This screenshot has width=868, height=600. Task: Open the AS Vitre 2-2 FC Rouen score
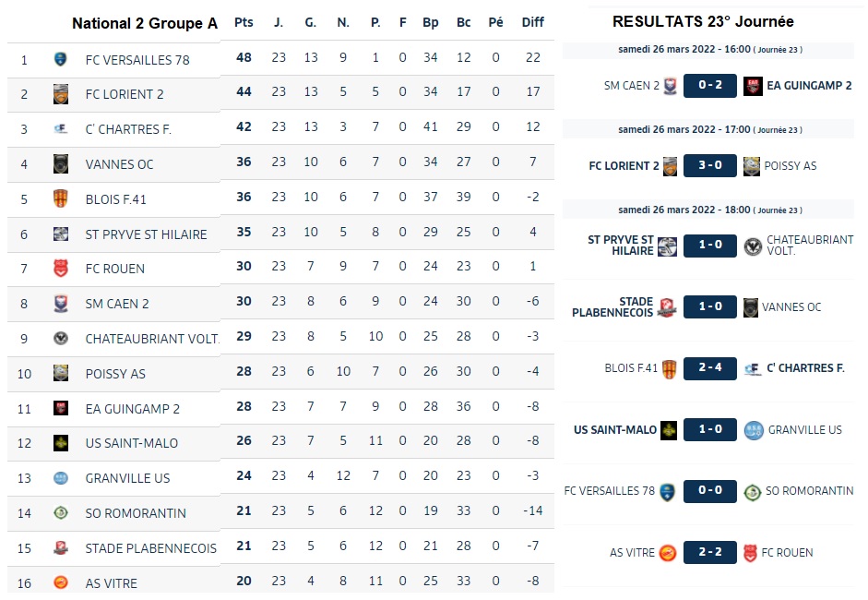point(709,552)
